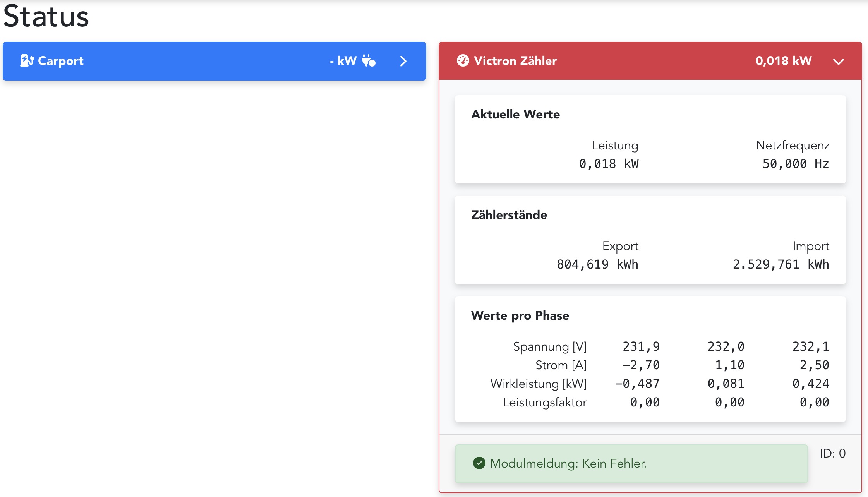Screen dimensions: 868x497
Task: Expand the Carport card with right chevron
Action: [x=403, y=61]
